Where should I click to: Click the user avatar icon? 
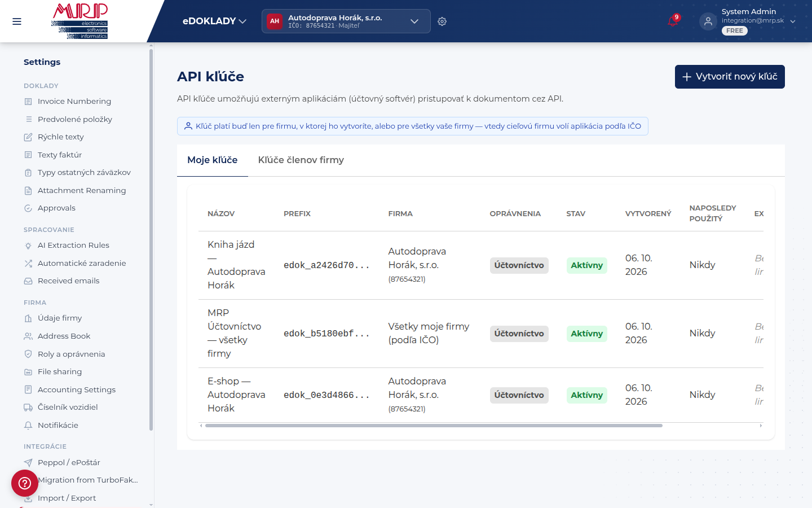click(x=708, y=21)
